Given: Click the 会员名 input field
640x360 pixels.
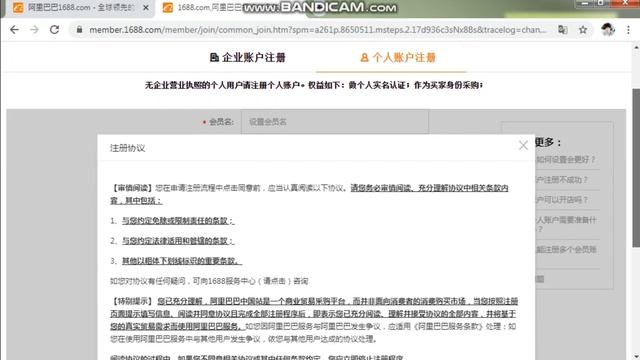Looking at the screenshot, I should click(x=335, y=122).
